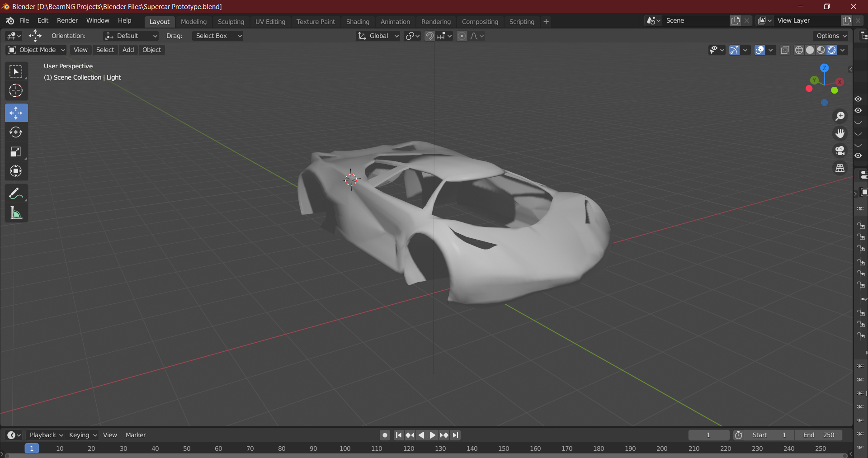Play the animation forward

433,435
